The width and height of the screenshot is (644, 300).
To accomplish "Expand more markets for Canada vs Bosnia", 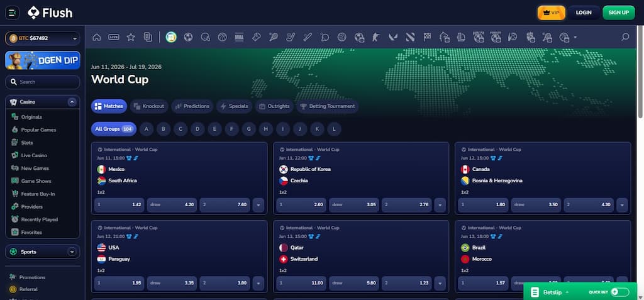I will 622,204.
